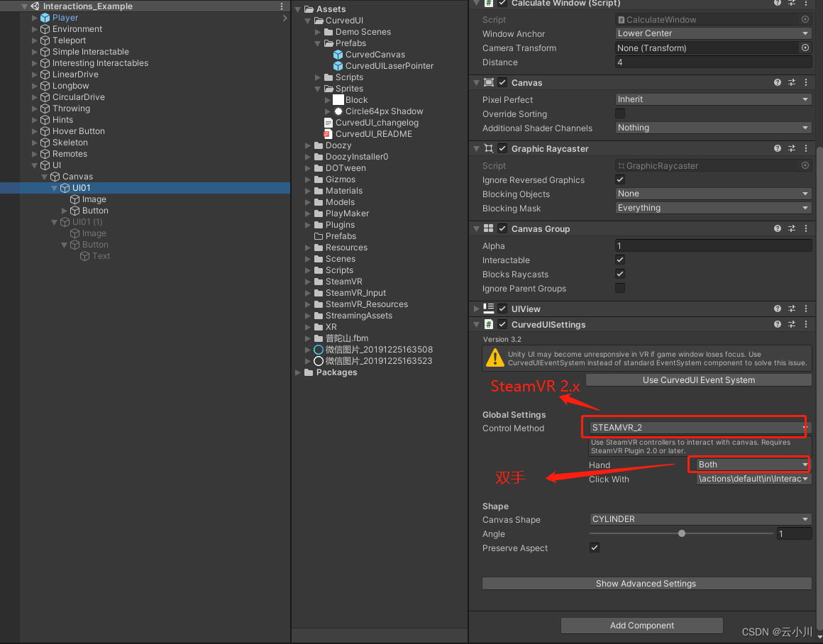823x644 pixels.
Task: Click the Player prefab icon in the Hierarchy
Action: [x=44, y=17]
